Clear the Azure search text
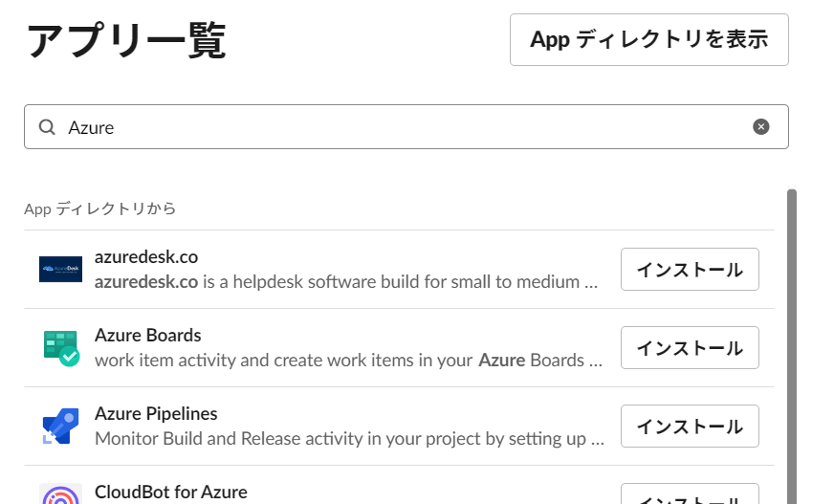Screen dimensions: 834x504 pyautogui.click(x=760, y=126)
